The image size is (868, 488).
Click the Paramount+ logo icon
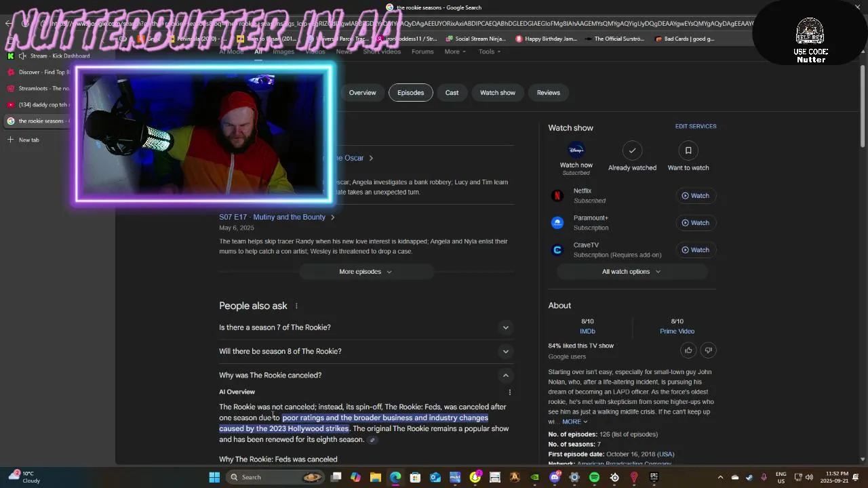557,223
